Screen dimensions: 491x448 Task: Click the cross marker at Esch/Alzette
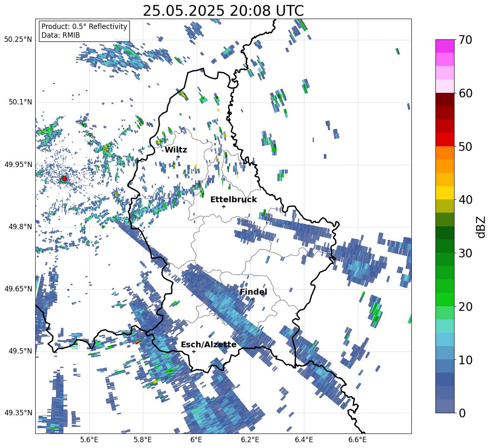[194, 351]
